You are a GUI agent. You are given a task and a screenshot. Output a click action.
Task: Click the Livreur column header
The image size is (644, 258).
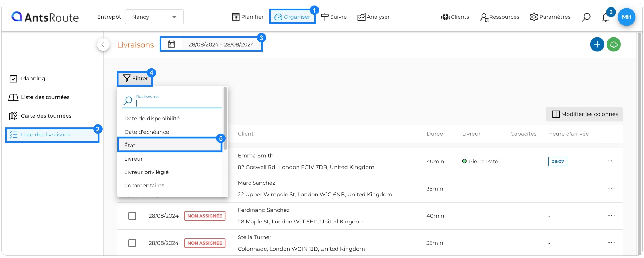[471, 134]
